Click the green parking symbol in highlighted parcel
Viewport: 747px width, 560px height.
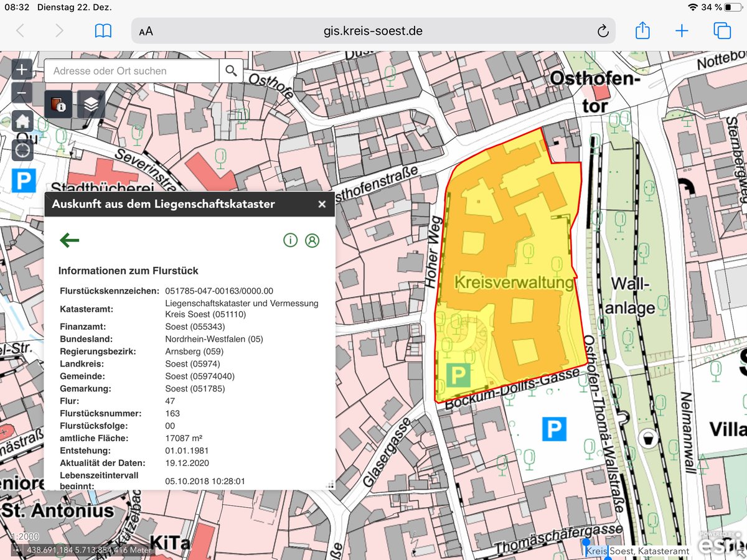point(458,375)
